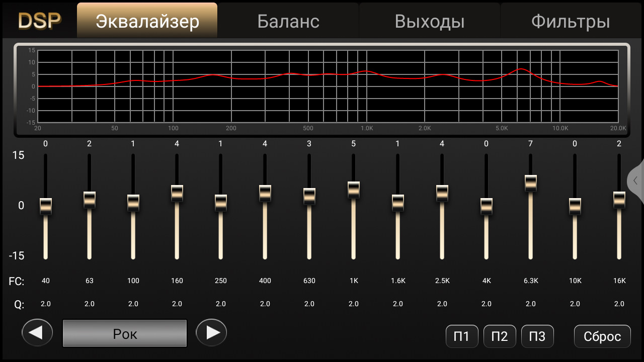Click the 100 Hz band slider handle
644x362 pixels.
coord(133,203)
